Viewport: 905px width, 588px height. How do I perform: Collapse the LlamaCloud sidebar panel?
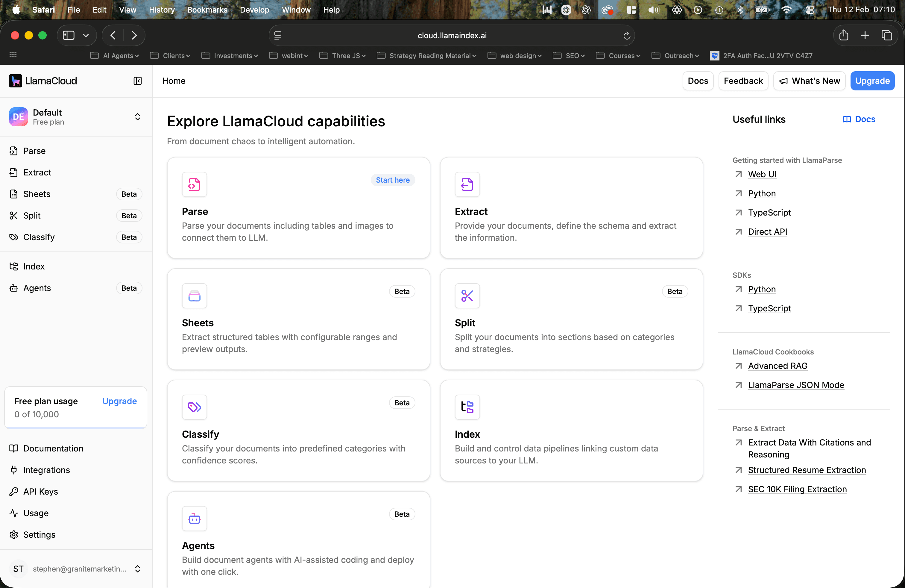pos(138,81)
